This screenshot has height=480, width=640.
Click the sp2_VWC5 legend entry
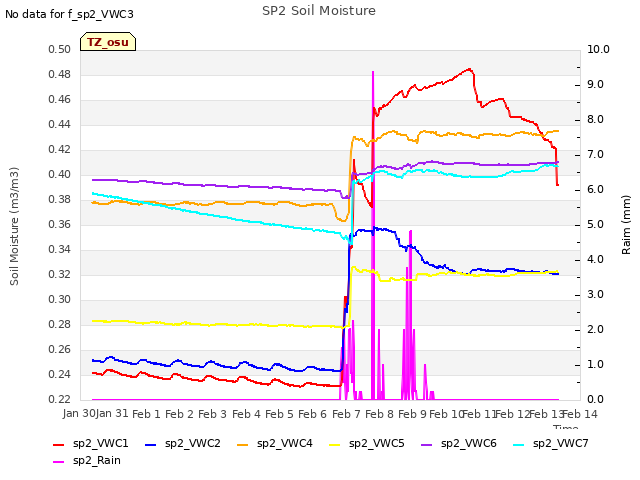click(x=367, y=443)
